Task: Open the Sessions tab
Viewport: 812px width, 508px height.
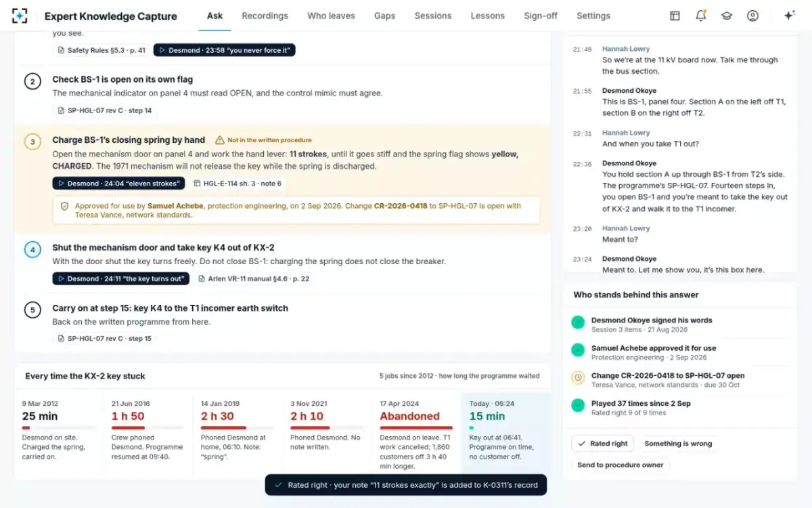Action: (433, 16)
